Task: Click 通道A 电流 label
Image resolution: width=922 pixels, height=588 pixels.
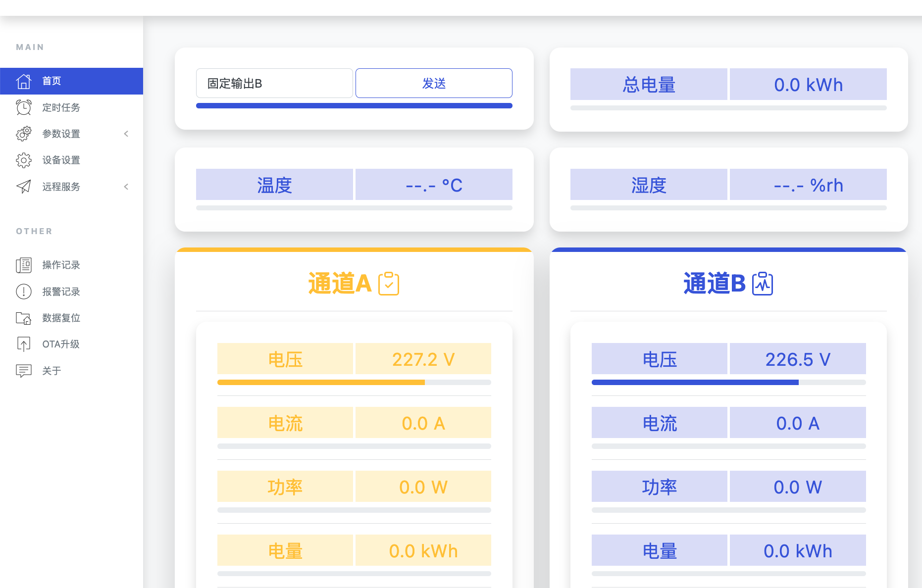Action: (285, 423)
